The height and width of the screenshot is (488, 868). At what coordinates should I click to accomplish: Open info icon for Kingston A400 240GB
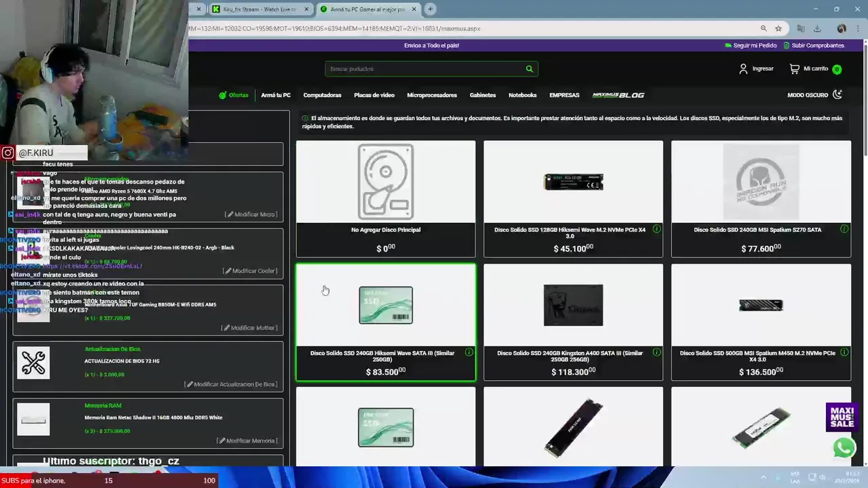pos(656,352)
